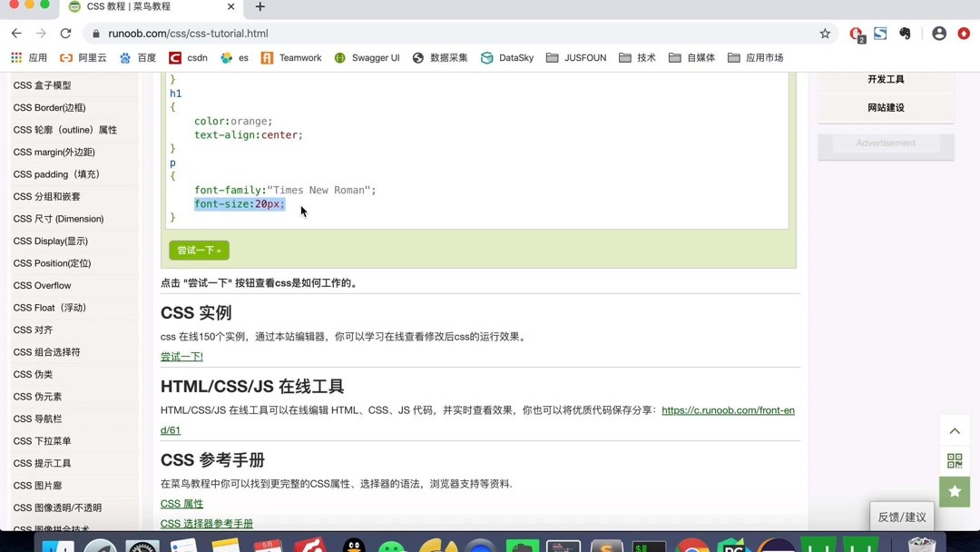Open the CSS 属性 link

pos(181,503)
